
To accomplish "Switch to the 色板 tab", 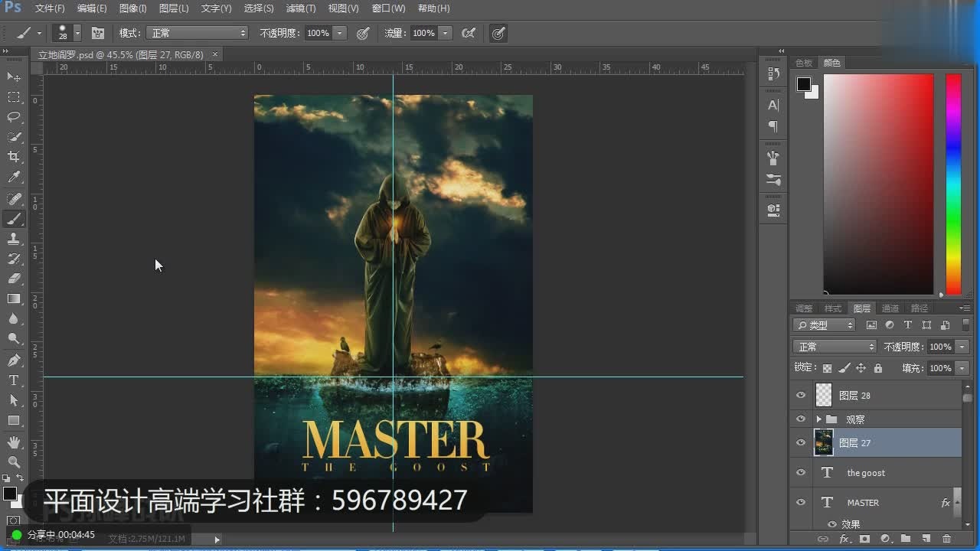I will click(x=804, y=63).
